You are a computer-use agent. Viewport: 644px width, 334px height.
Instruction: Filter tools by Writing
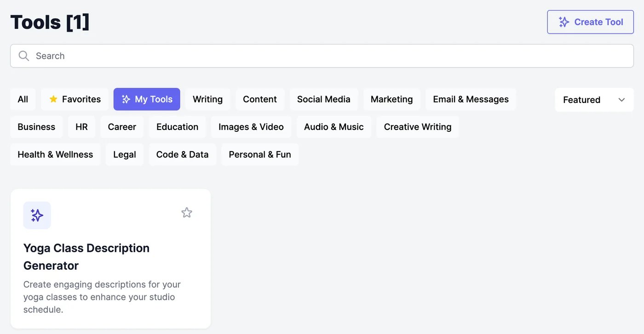207,99
